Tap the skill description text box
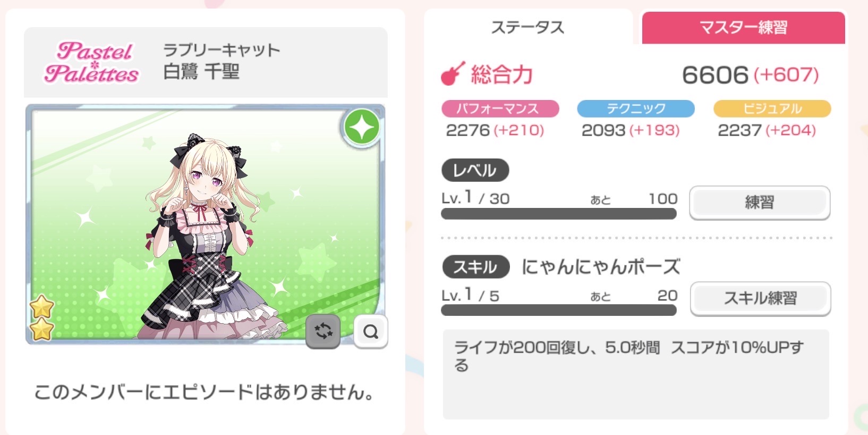The height and width of the screenshot is (435, 868). click(x=636, y=374)
